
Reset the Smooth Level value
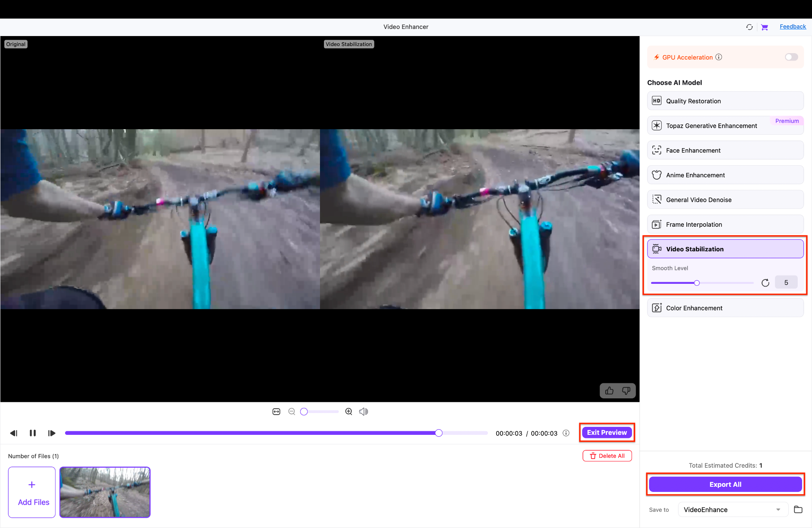765,283
